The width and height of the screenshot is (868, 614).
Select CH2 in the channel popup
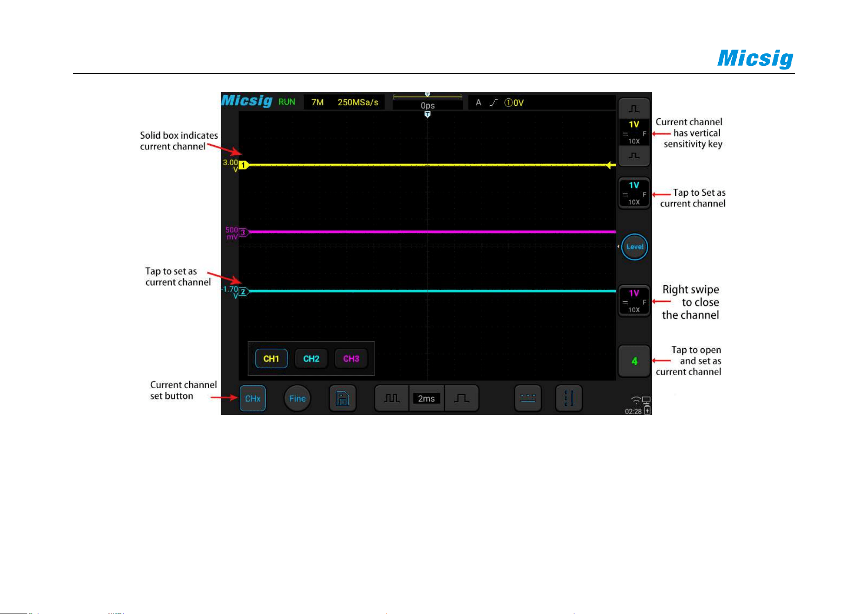[311, 358]
